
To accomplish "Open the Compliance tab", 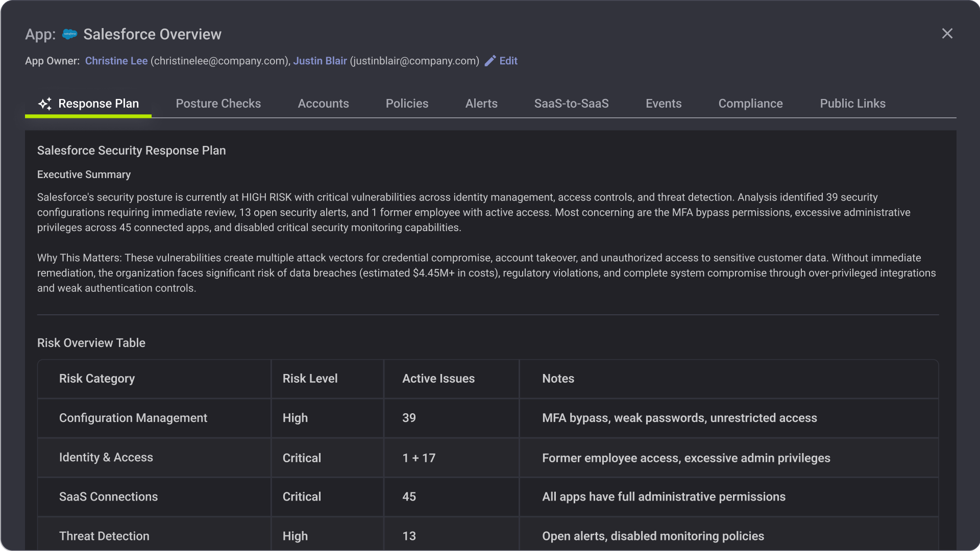I will click(751, 104).
